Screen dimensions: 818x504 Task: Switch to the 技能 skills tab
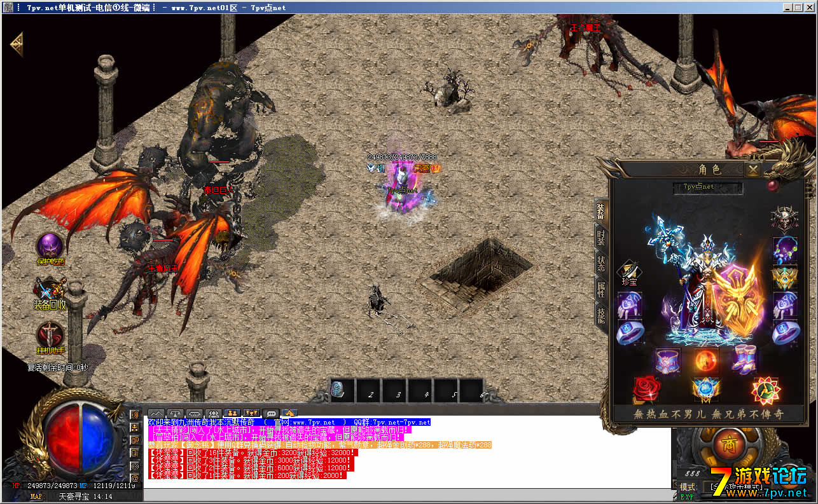[x=601, y=315]
